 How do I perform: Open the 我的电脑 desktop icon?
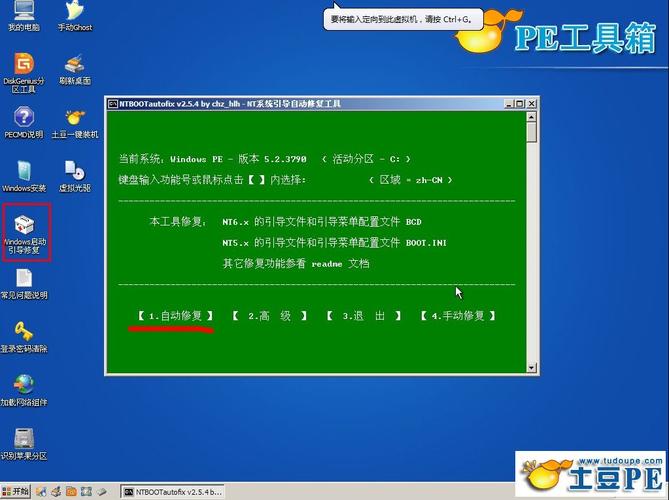click(23, 12)
